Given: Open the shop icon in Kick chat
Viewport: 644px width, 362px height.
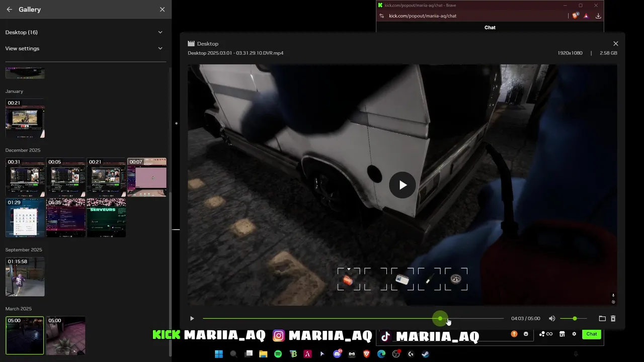Looking at the screenshot, I should tap(562, 334).
